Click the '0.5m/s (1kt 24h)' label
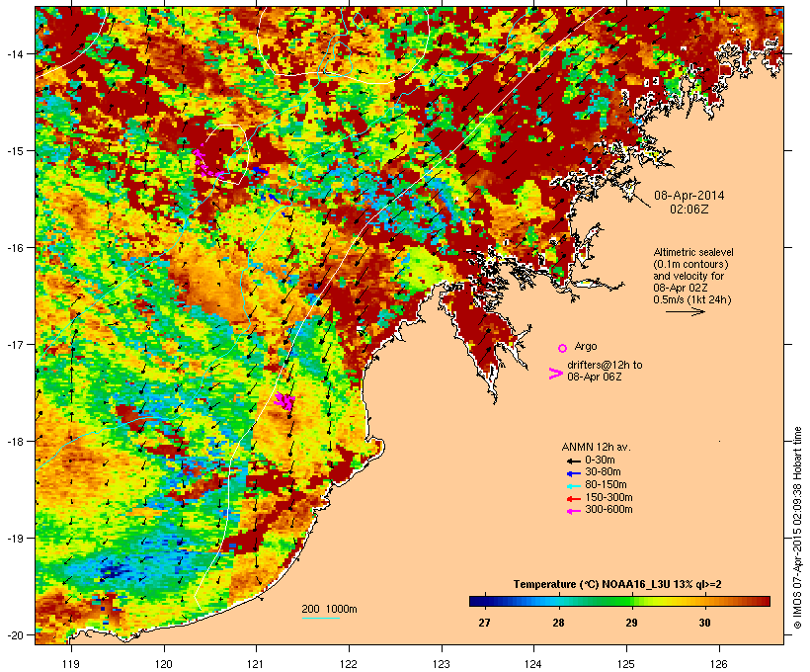The image size is (810, 672). [x=692, y=299]
